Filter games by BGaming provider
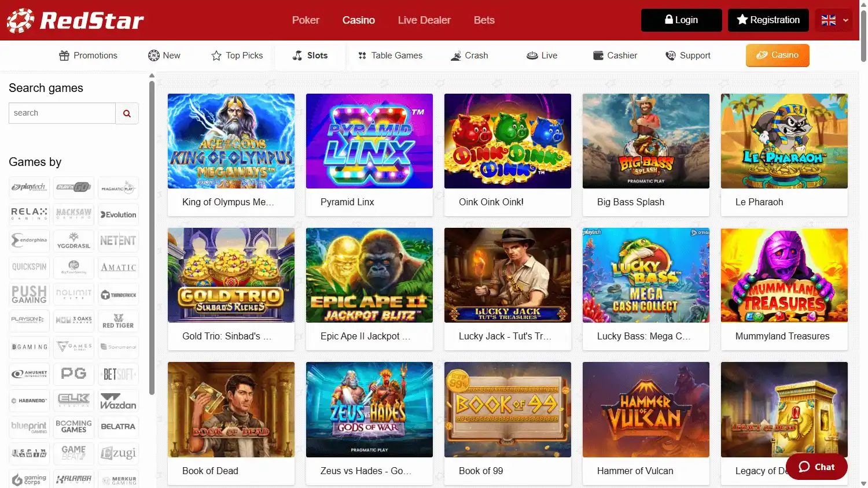868x488 pixels. (30, 347)
